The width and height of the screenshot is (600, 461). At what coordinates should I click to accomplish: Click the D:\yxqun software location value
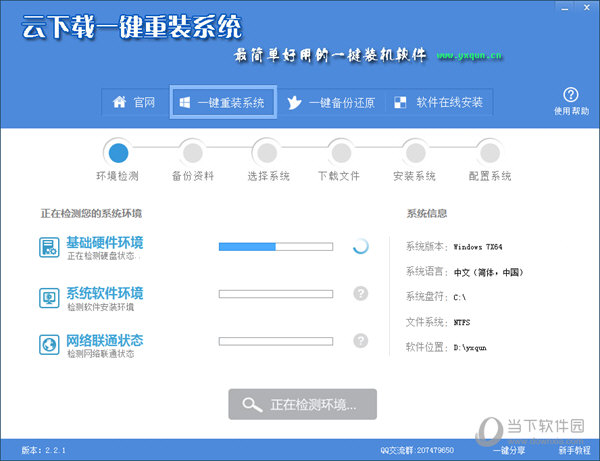point(470,348)
